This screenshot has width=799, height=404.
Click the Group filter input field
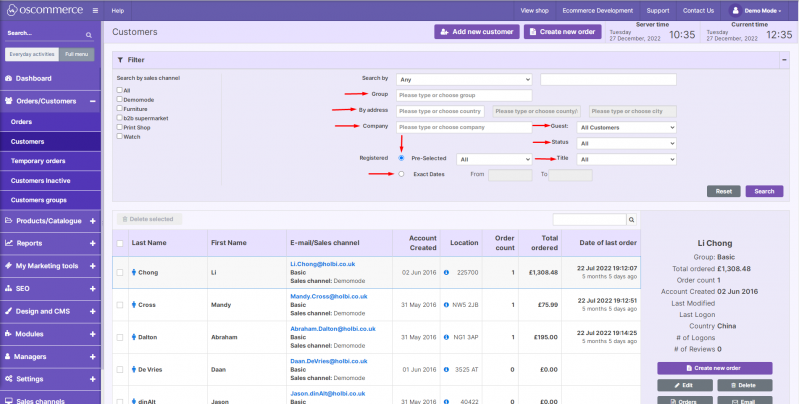click(463, 95)
